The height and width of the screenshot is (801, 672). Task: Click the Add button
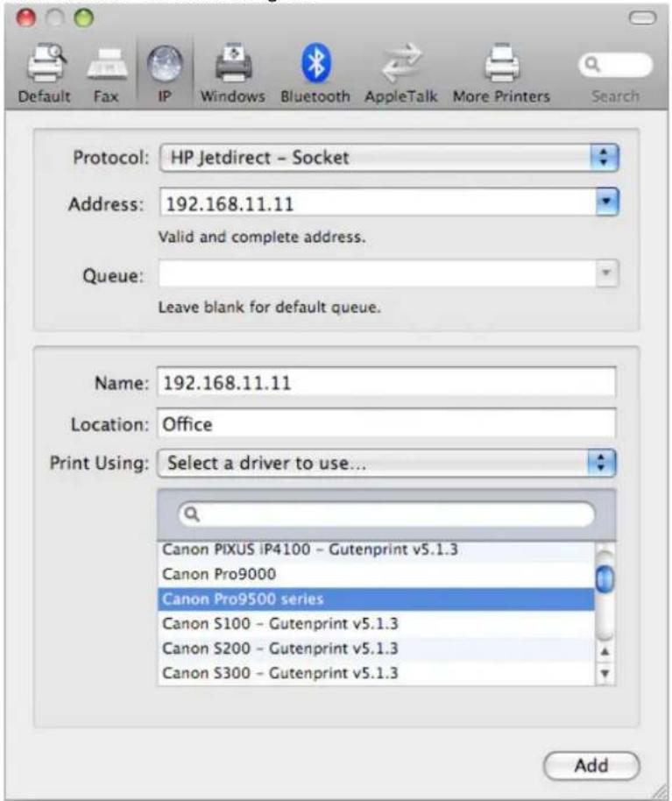point(591,765)
